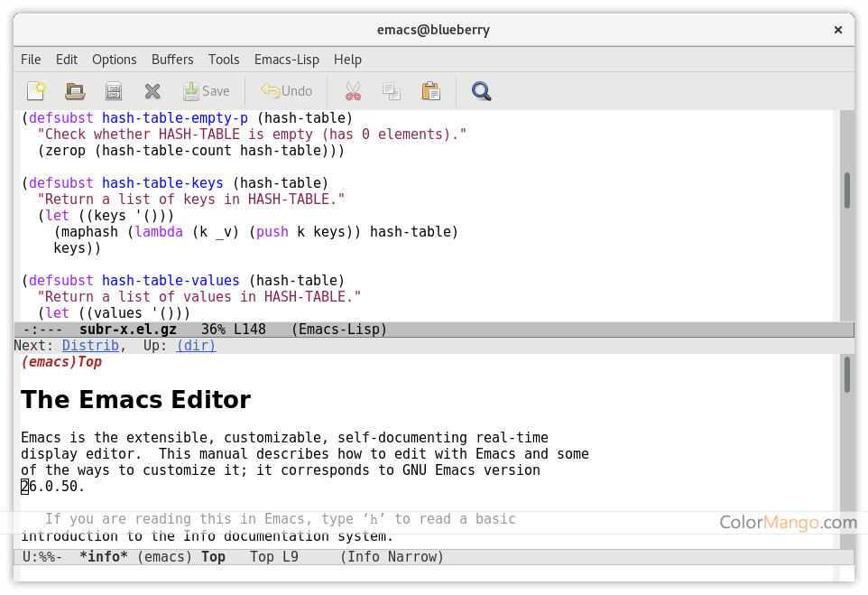
Task: Undo the last change
Action: [287, 91]
